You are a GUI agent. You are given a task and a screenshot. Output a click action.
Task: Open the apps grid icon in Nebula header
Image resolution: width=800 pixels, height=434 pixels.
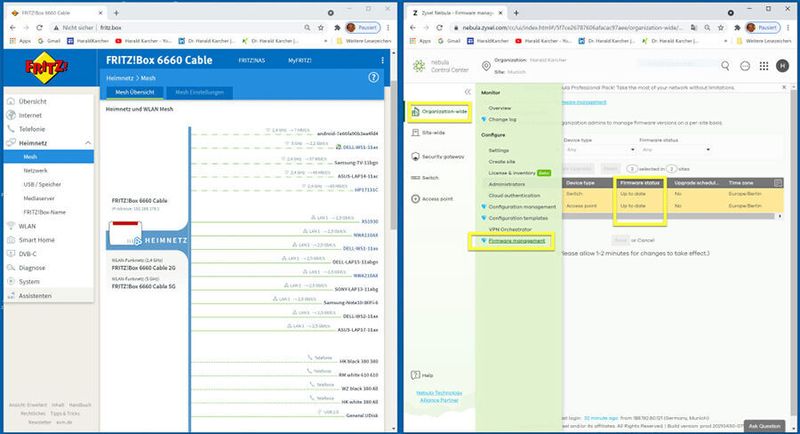pos(764,66)
